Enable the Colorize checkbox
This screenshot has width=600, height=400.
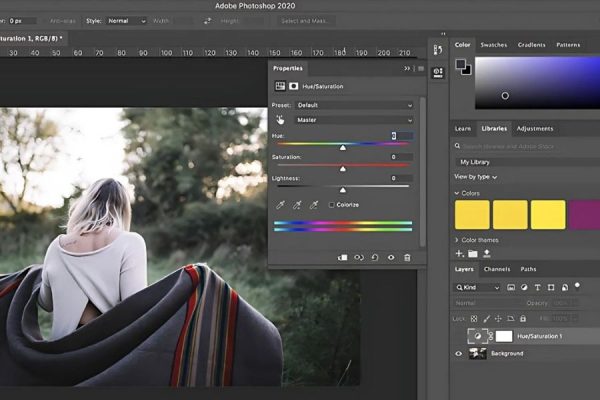point(331,205)
